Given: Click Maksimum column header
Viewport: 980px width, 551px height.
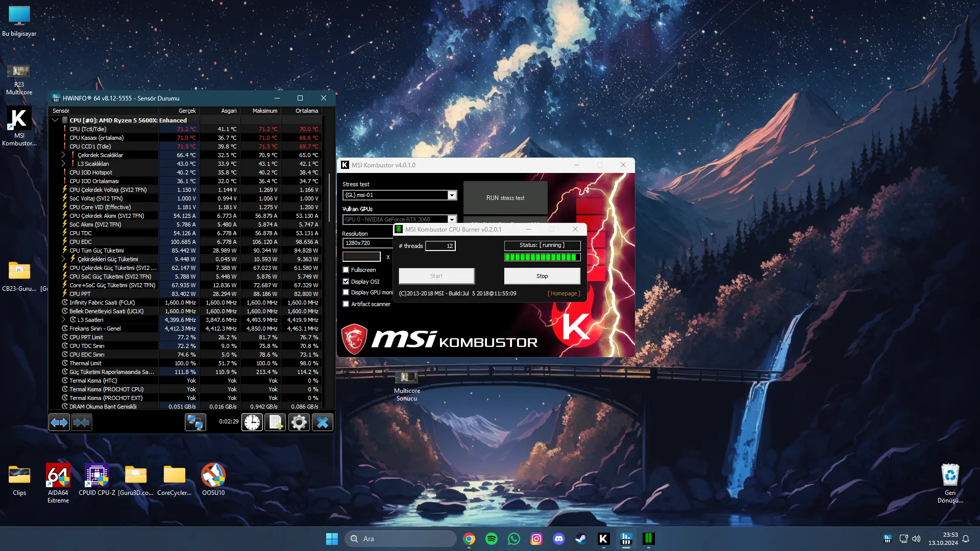Looking at the screenshot, I should [x=261, y=111].
